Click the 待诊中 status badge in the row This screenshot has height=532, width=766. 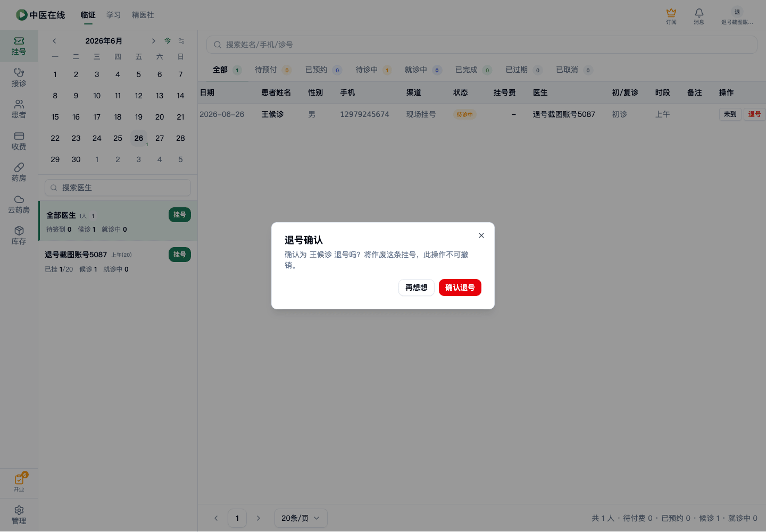point(465,114)
